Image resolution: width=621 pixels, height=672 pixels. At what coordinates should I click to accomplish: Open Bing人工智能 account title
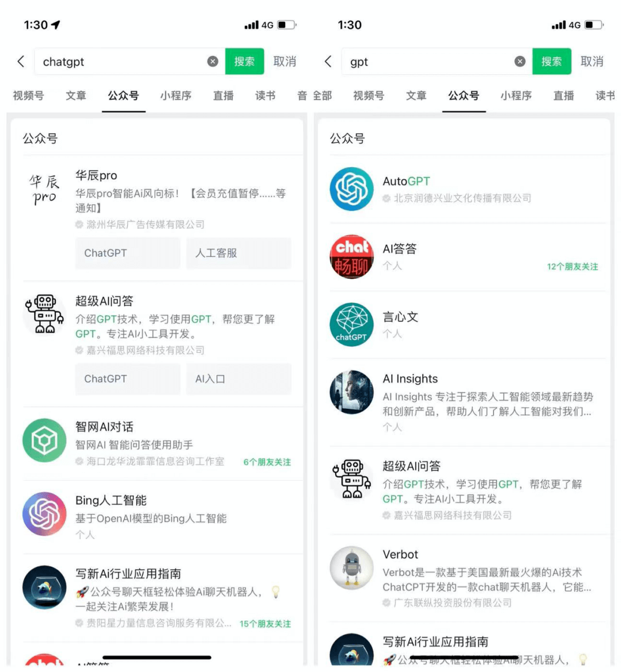(111, 500)
